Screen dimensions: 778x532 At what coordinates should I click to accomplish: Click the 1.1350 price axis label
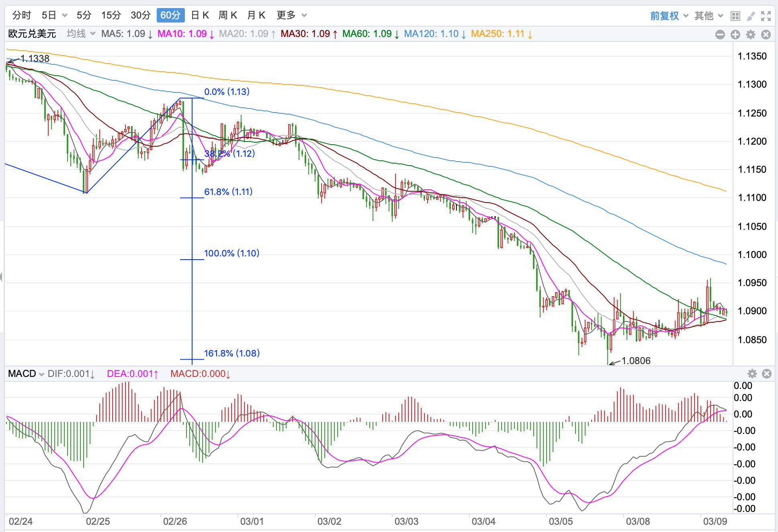(752, 56)
